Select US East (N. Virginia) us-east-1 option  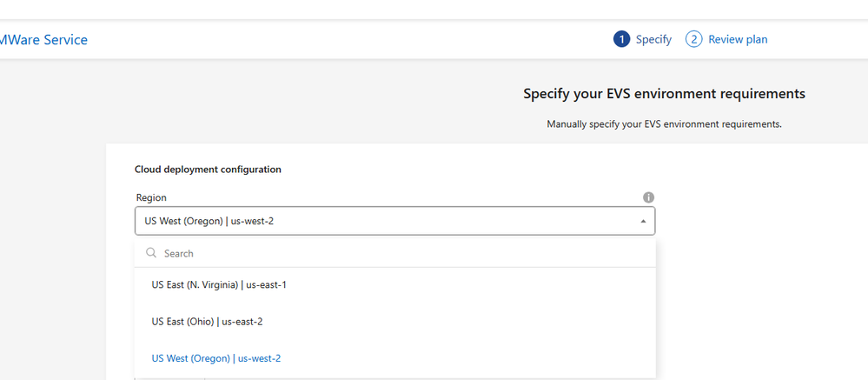point(219,284)
